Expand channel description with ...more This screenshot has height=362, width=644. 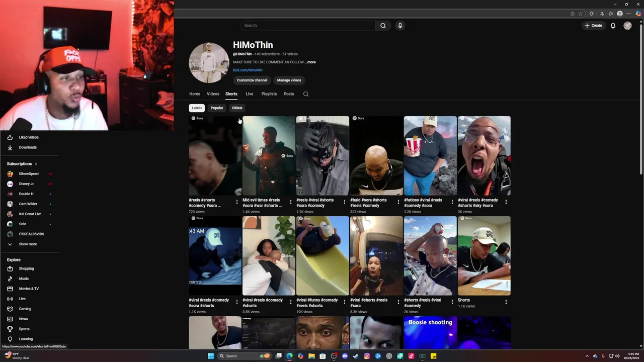[x=310, y=62]
